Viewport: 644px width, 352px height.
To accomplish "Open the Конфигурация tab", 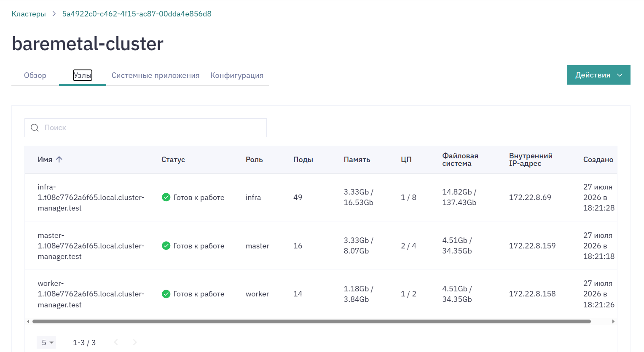I will [237, 75].
